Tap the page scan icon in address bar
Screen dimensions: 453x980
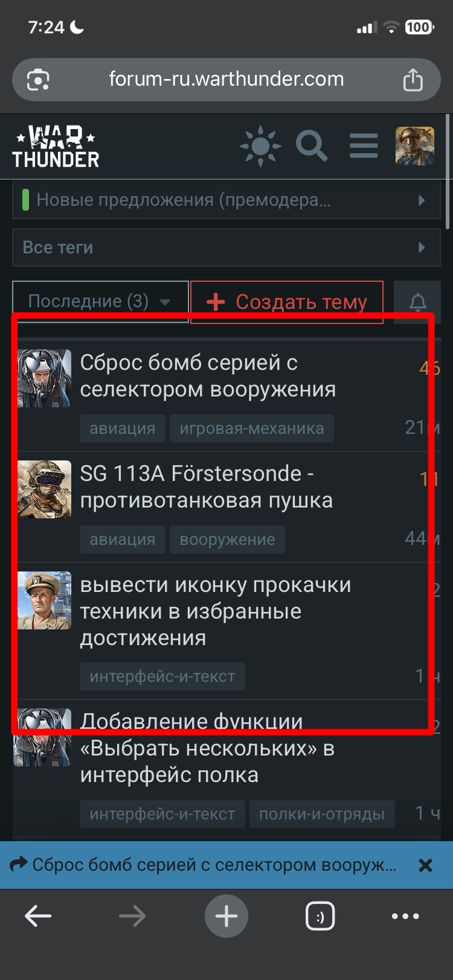(x=38, y=80)
